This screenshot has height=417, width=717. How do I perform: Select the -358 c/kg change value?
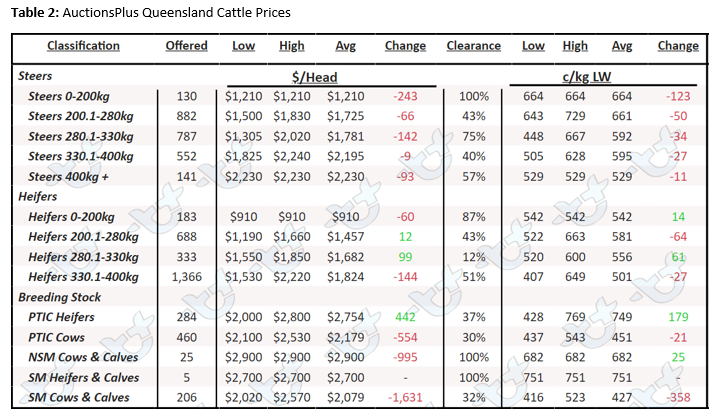678,398
